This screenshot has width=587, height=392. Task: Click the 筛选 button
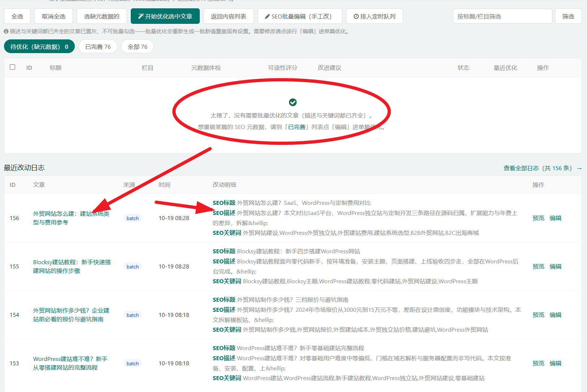pyautogui.click(x=568, y=16)
